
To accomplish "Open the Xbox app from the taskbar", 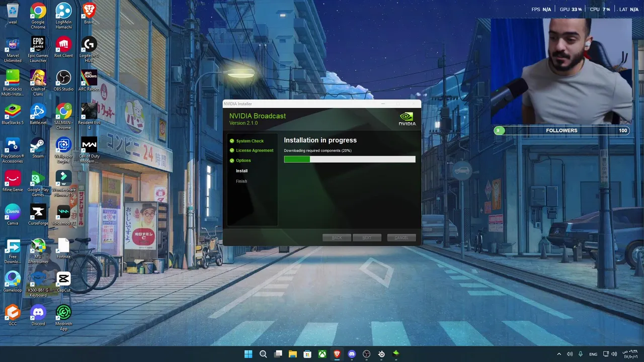I will click(322, 354).
